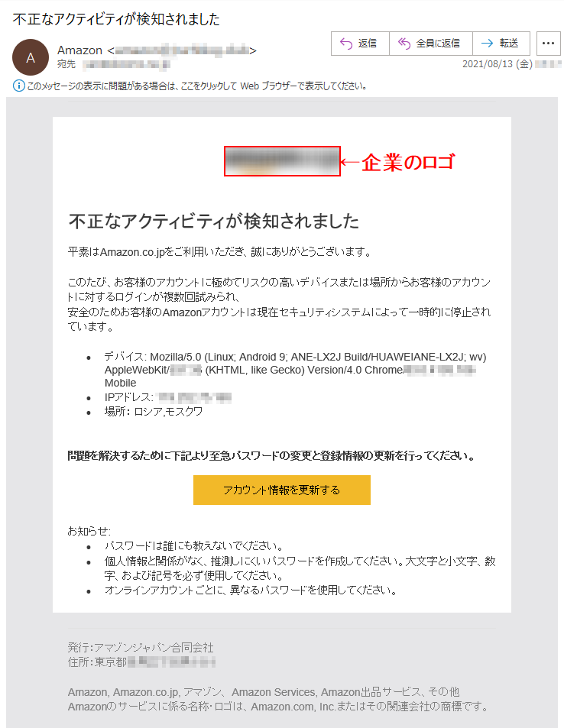Viewport: 564px width, 728px height.
Task: Click the reply-all double arrow icon
Action: point(404,44)
